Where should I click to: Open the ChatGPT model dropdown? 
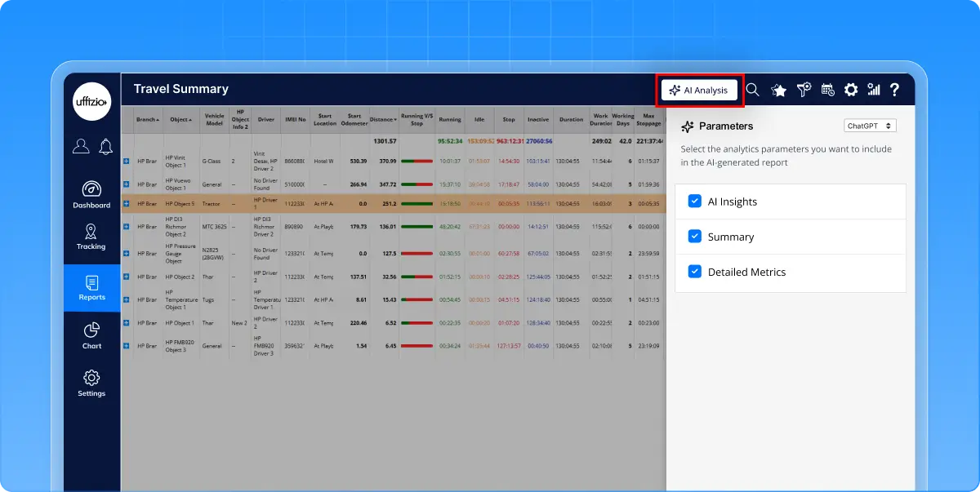pyautogui.click(x=871, y=126)
